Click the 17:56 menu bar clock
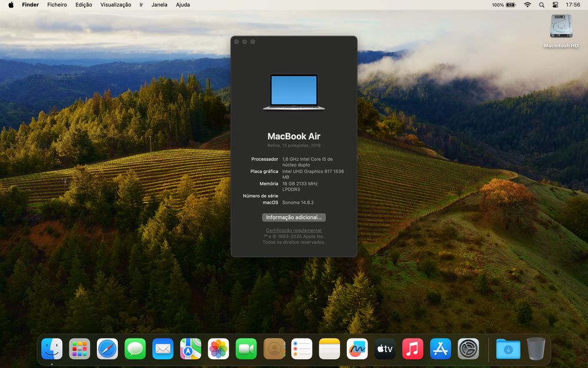588x368 pixels. click(573, 5)
